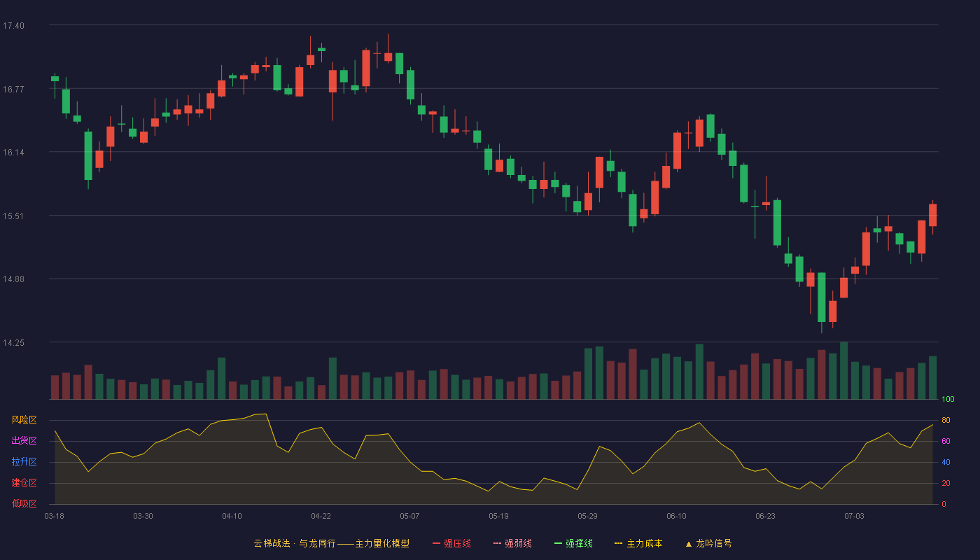
Task: Toggle the 主力成本 legend series
Action: (638, 543)
